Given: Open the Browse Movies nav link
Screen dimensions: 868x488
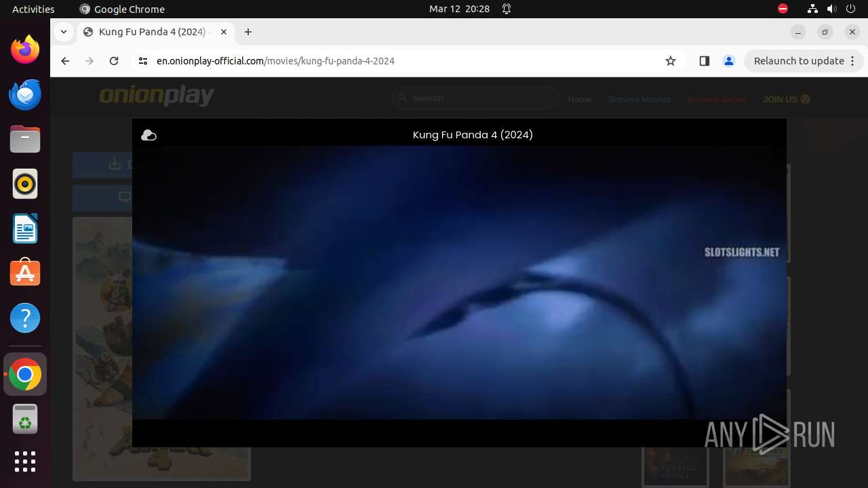Looking at the screenshot, I should coord(639,100).
